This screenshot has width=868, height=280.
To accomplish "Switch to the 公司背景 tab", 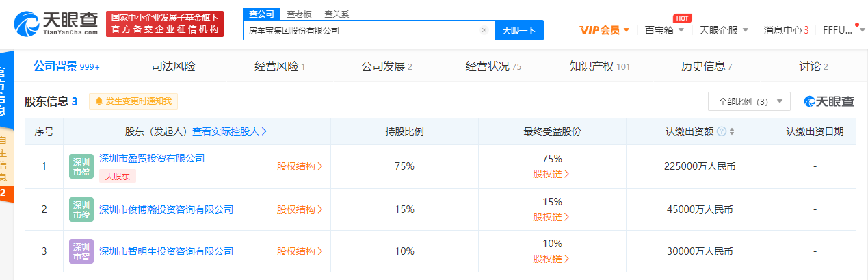I will coord(67,66).
